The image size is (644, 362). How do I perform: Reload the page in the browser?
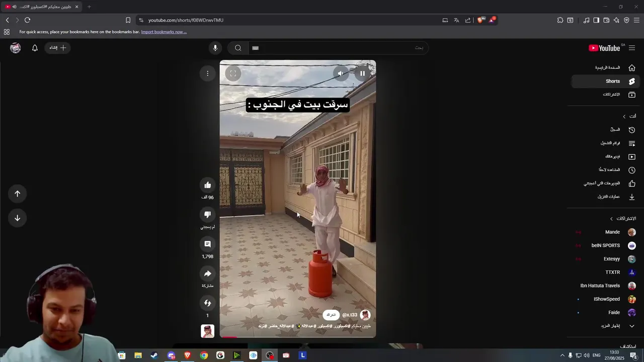[27, 20]
